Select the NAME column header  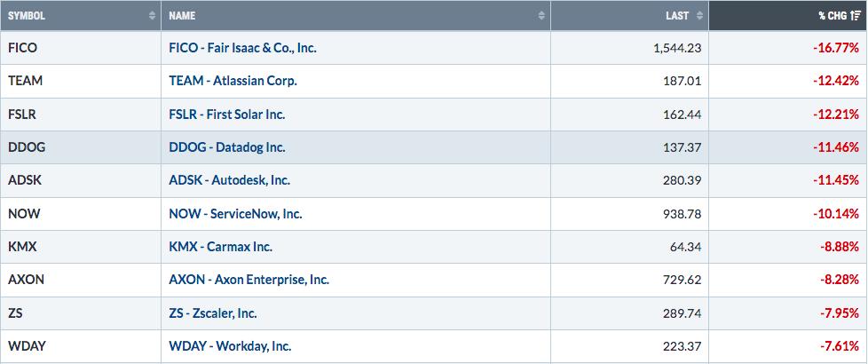356,15
